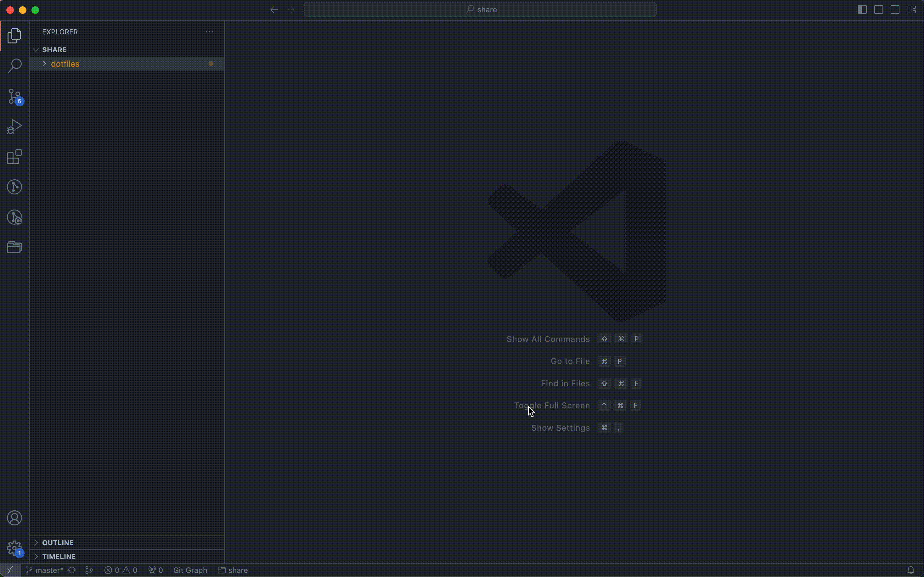Screen dimensions: 924x577
Task: Go forward with the right arrow
Action: tap(291, 10)
